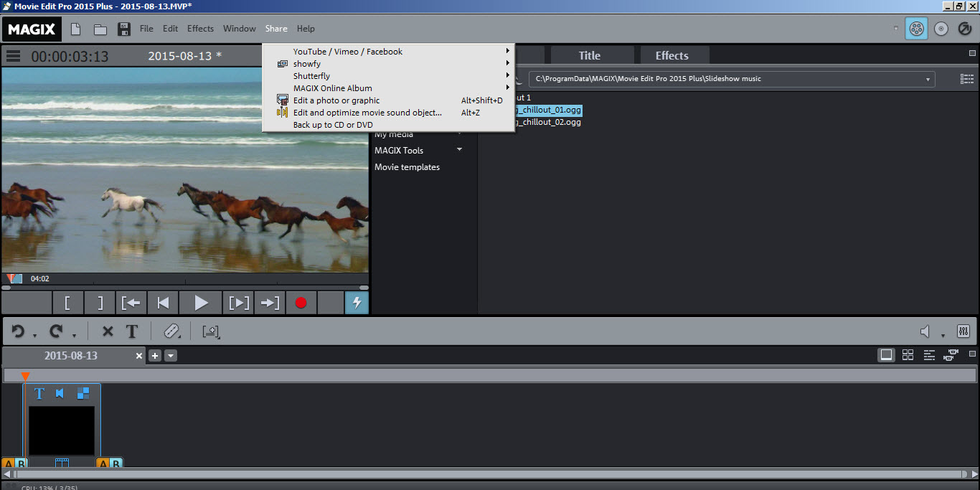This screenshot has height=490, width=980.
Task: Expand the Shutterfly submenu
Action: coord(389,76)
